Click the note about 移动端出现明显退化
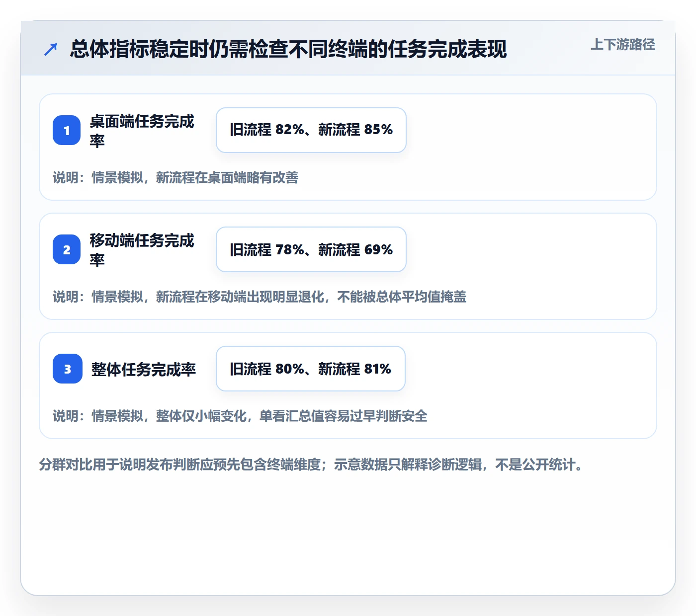This screenshot has height=616, width=696. [260, 297]
